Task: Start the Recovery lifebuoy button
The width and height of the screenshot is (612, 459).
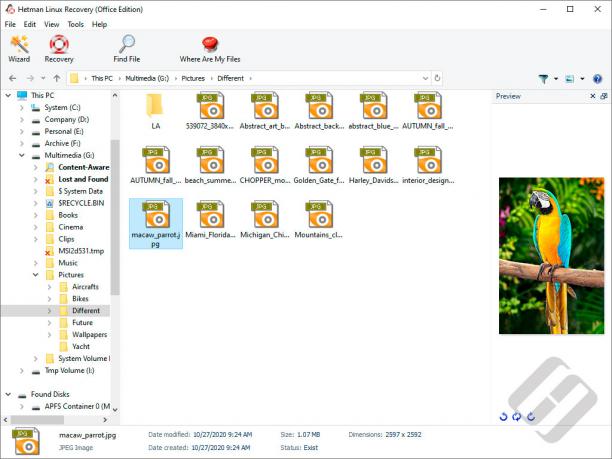Action: coord(59,49)
